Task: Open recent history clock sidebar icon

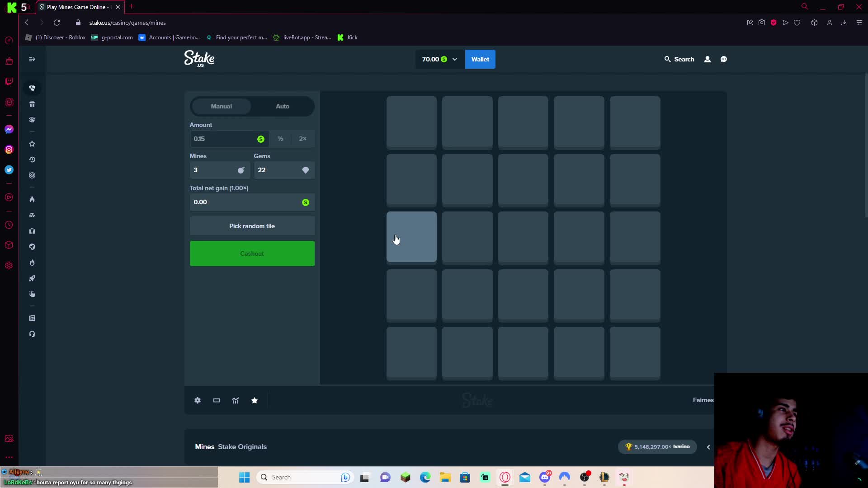Action: point(32,160)
